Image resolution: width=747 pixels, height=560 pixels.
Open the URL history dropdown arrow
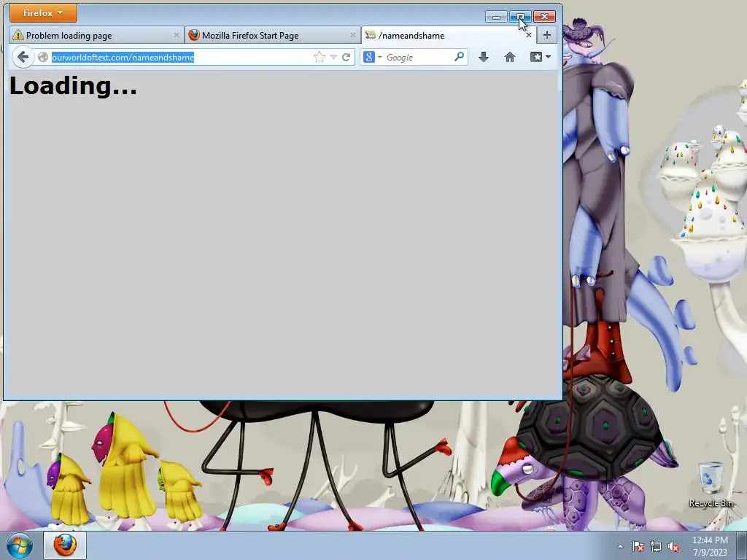pos(333,57)
